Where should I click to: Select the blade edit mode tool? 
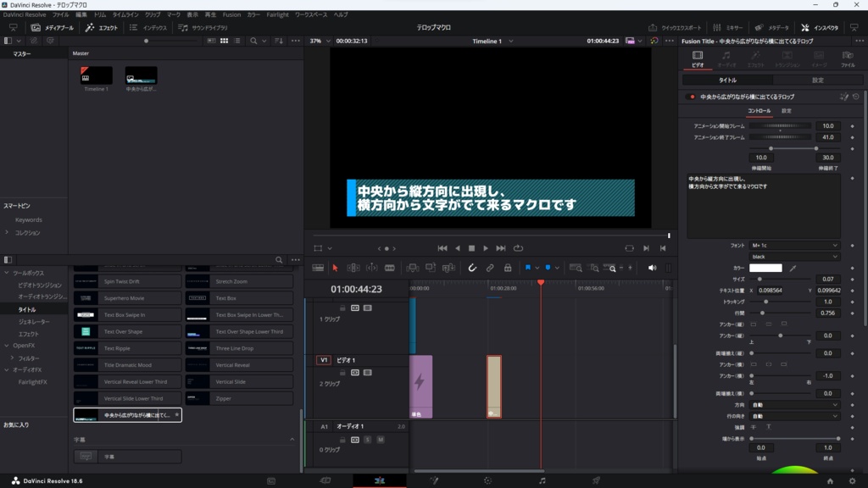[390, 268]
